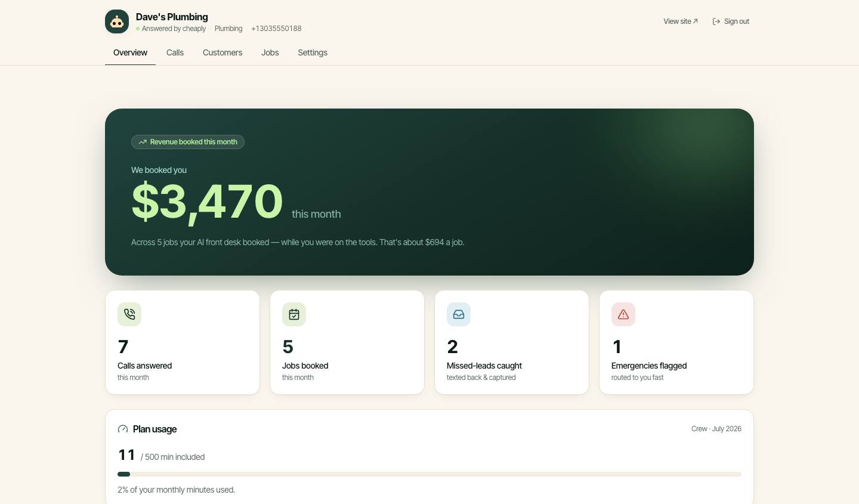Click the We booked you text

[x=159, y=170]
